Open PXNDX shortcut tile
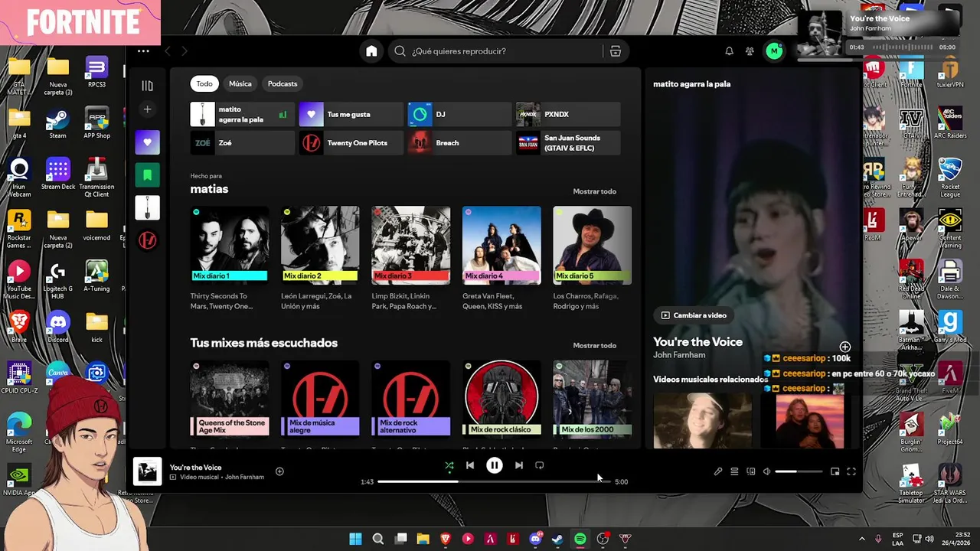Viewport: 980px width, 551px height. coord(568,114)
